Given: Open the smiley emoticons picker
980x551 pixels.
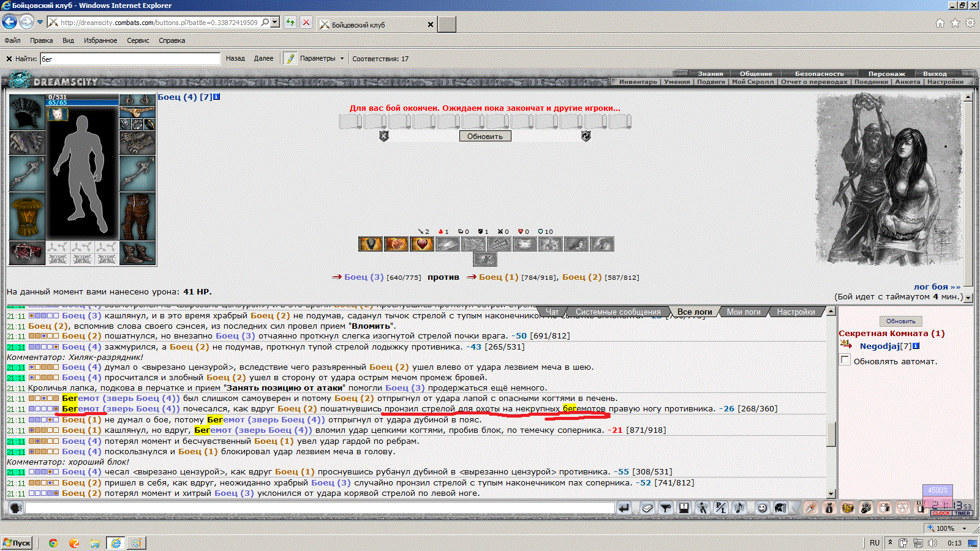Looking at the screenshot, I should pyautogui.click(x=762, y=508).
